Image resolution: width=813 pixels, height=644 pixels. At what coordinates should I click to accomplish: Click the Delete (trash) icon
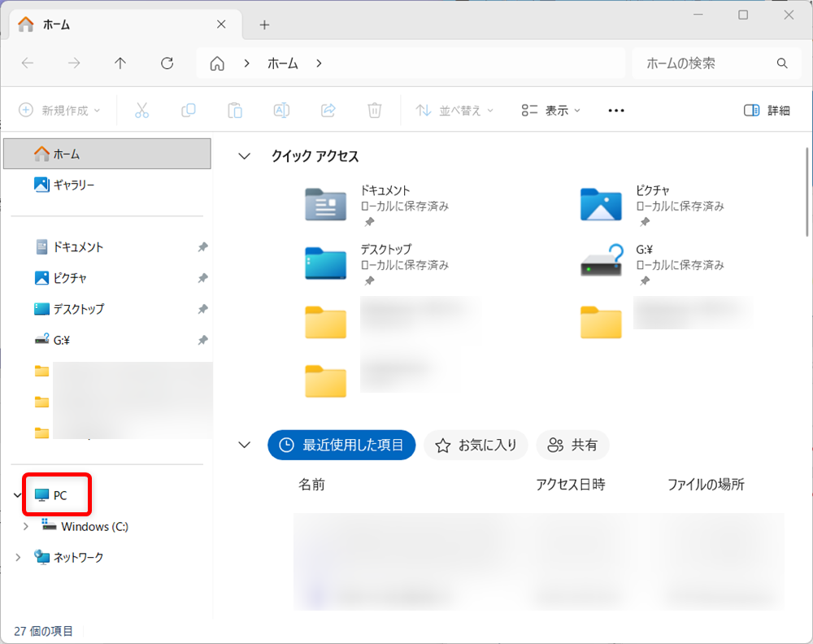374,110
